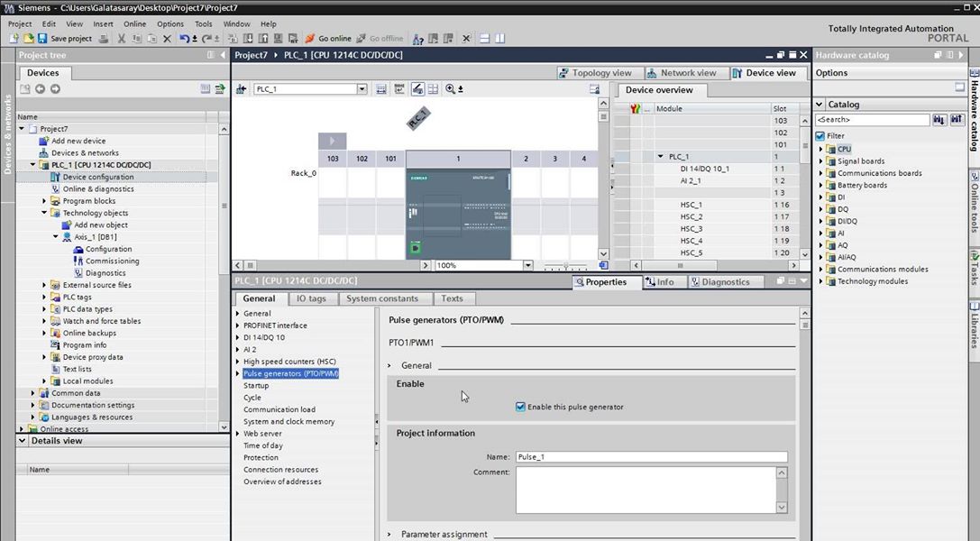Click the forward arrow in Project tree toolbar
The height and width of the screenshot is (541, 980).
56,88
